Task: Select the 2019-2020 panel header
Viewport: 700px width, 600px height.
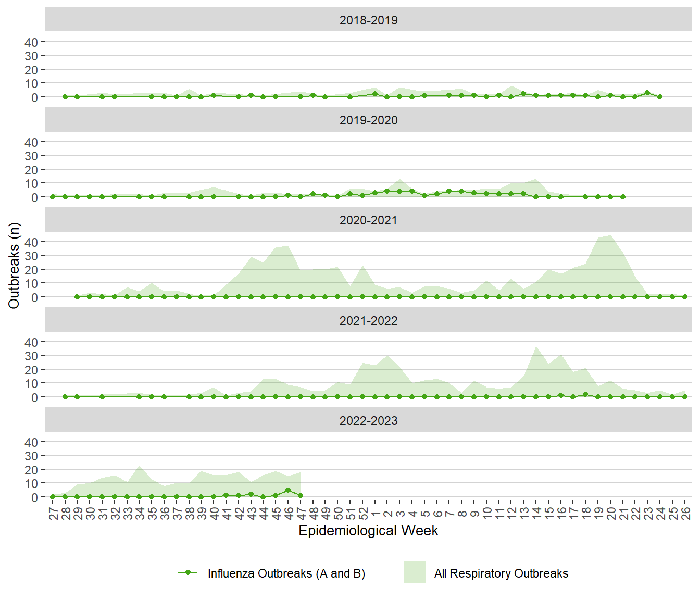Action: (x=368, y=120)
